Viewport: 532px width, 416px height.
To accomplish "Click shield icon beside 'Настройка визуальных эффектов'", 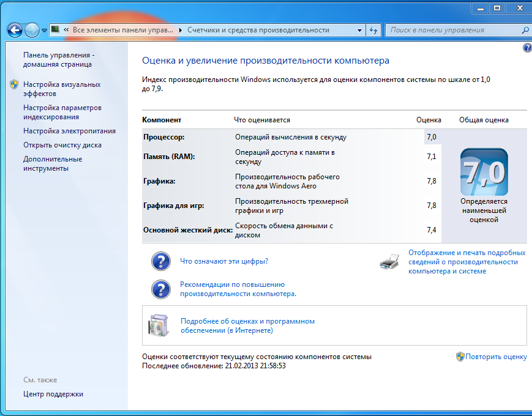I will coord(14,84).
